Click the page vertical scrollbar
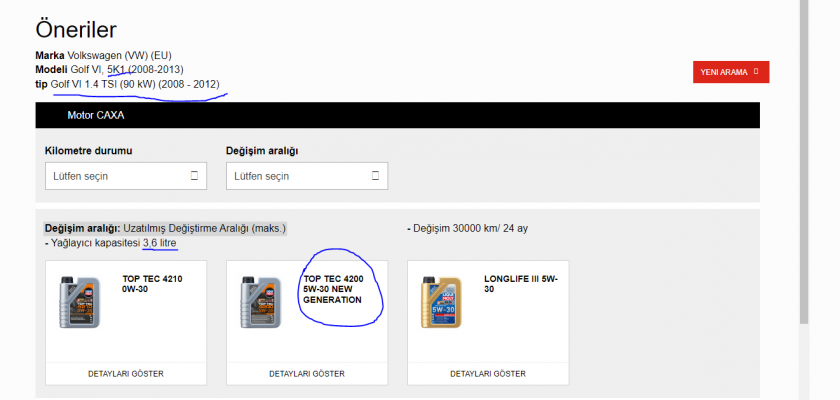Screen dimensions: 840x400 tap(804, 161)
